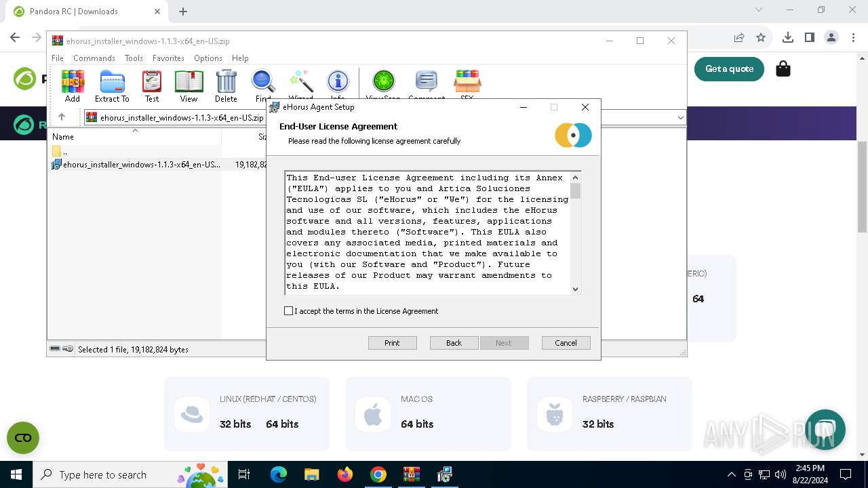Screen dimensions: 868x488
Task: Click the Info icon in WinRAR toolbar
Action: 338,84
